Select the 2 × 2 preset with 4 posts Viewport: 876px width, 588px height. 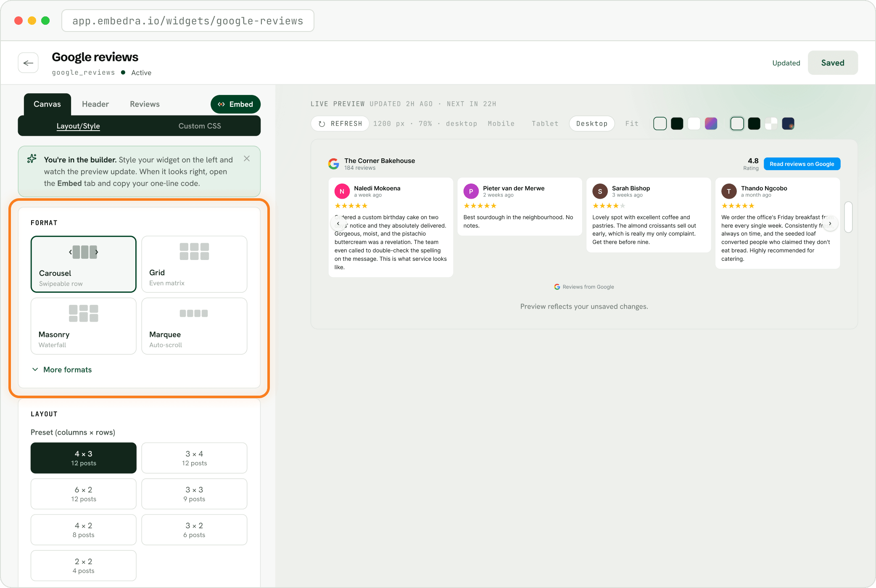click(84, 566)
